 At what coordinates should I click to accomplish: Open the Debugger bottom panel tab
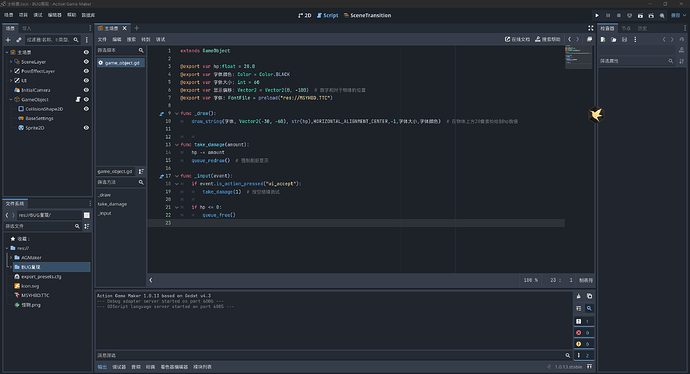coord(119,367)
